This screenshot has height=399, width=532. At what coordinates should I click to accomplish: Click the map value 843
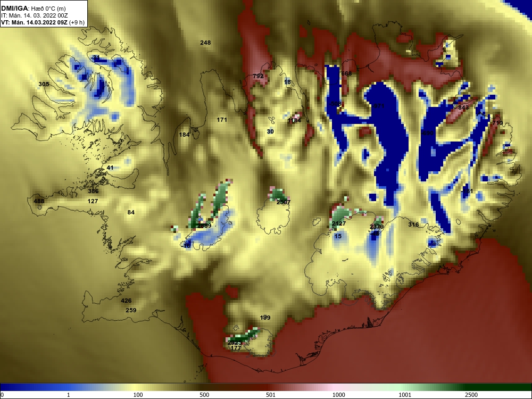463,107
